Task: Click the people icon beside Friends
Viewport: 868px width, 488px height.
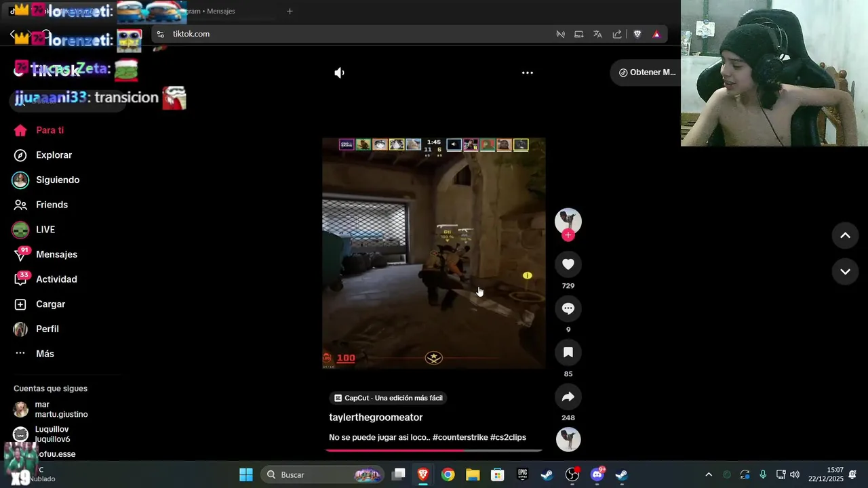Action: tap(20, 205)
